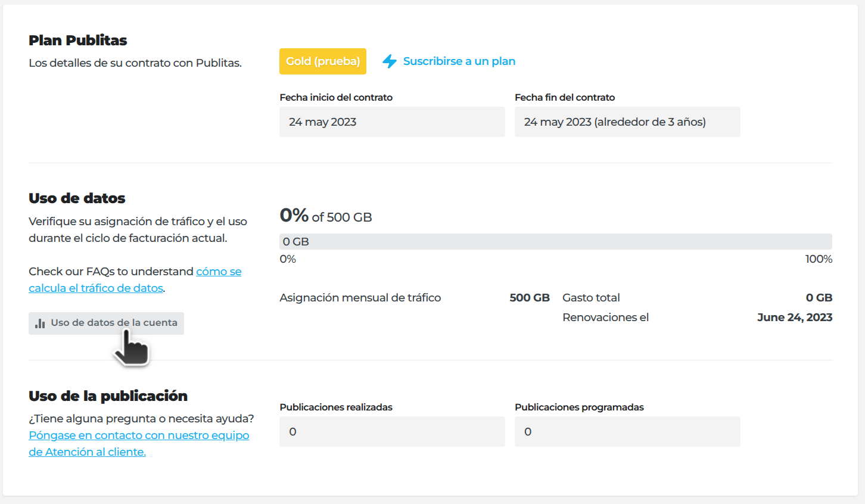
Task: Click the Asignación mensual de tráfico label
Action: coord(360,298)
